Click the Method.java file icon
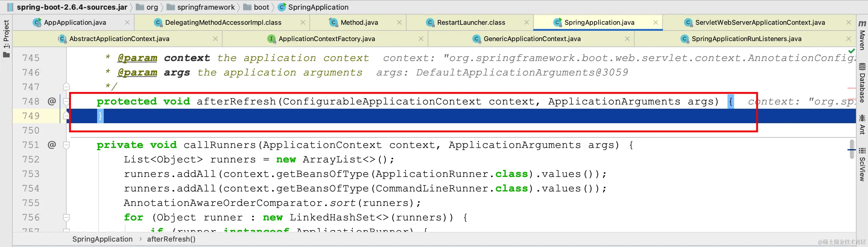 click(x=333, y=22)
